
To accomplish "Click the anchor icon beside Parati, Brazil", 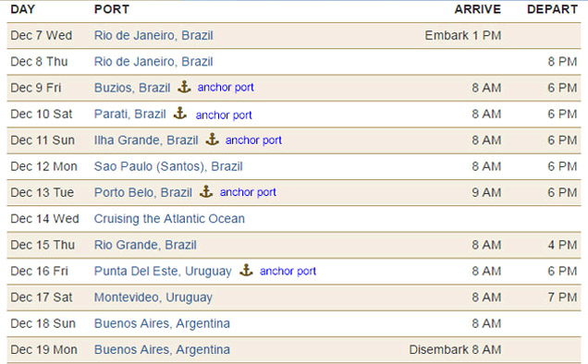I will click(x=180, y=113).
